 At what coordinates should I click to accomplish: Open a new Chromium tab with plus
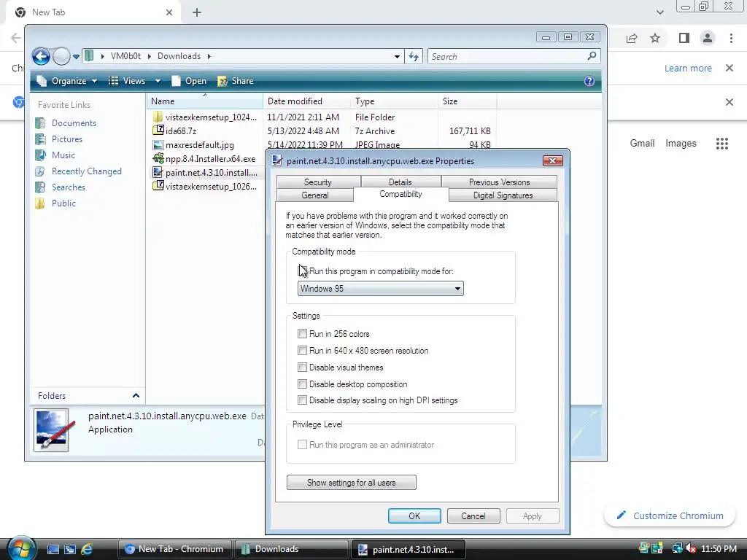click(x=197, y=12)
